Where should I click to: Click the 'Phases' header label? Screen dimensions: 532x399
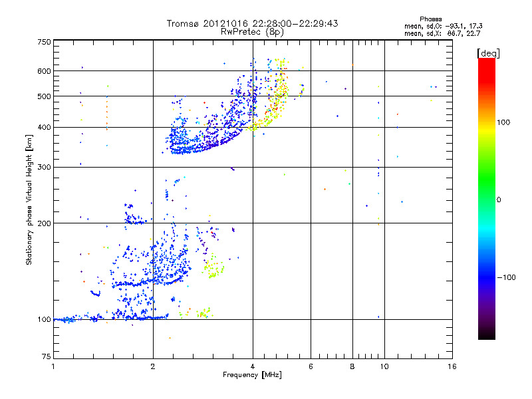[430, 19]
